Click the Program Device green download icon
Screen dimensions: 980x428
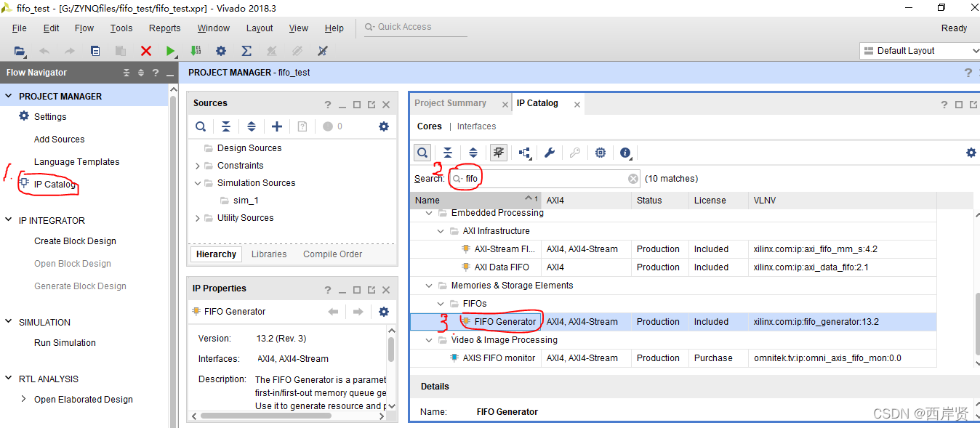click(x=196, y=51)
